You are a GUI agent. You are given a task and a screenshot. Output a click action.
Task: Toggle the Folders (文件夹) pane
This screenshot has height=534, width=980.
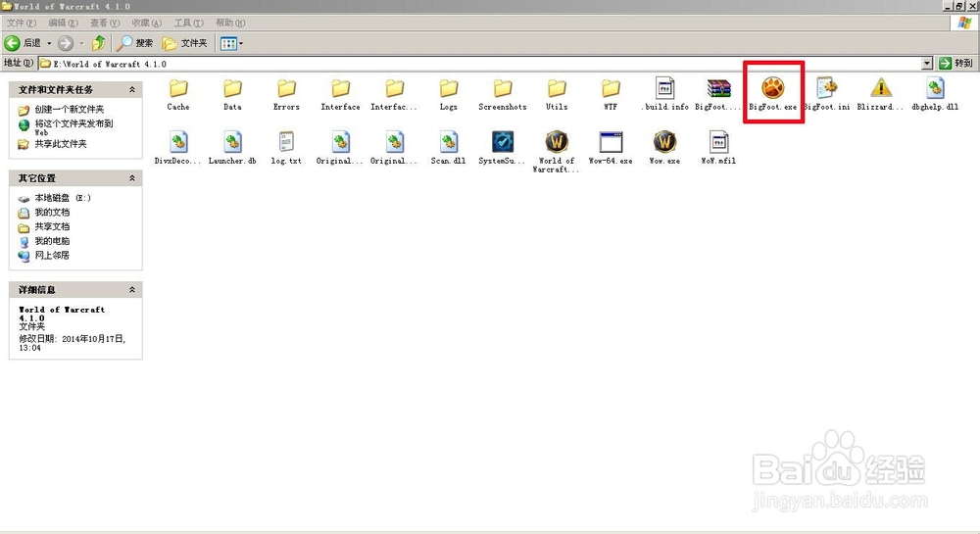pyautogui.click(x=184, y=43)
